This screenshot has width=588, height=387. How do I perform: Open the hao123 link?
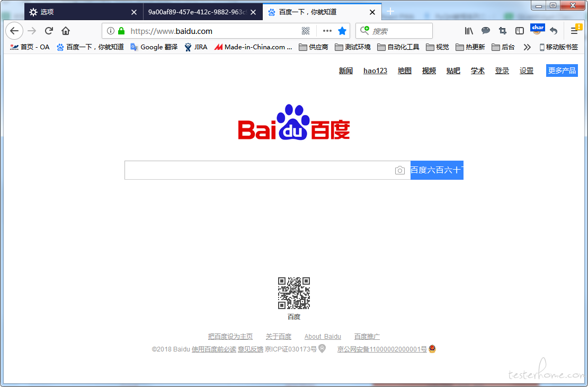point(375,71)
